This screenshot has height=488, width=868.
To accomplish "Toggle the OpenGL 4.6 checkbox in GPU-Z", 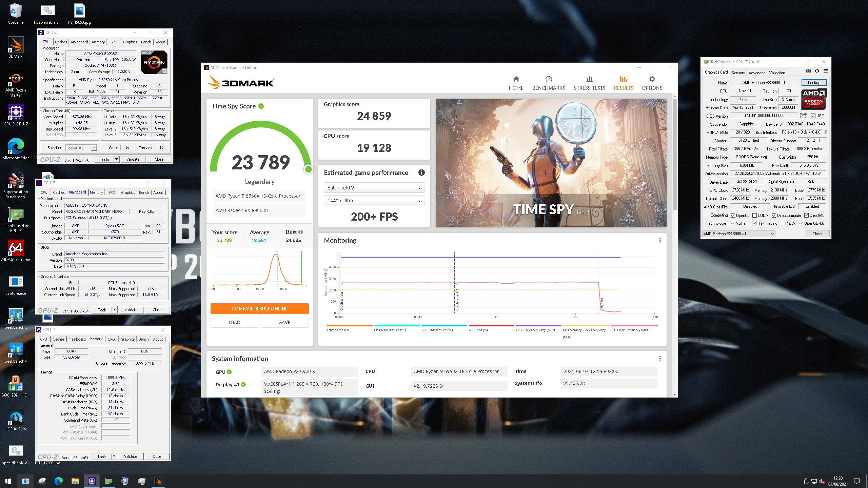I will [801, 223].
